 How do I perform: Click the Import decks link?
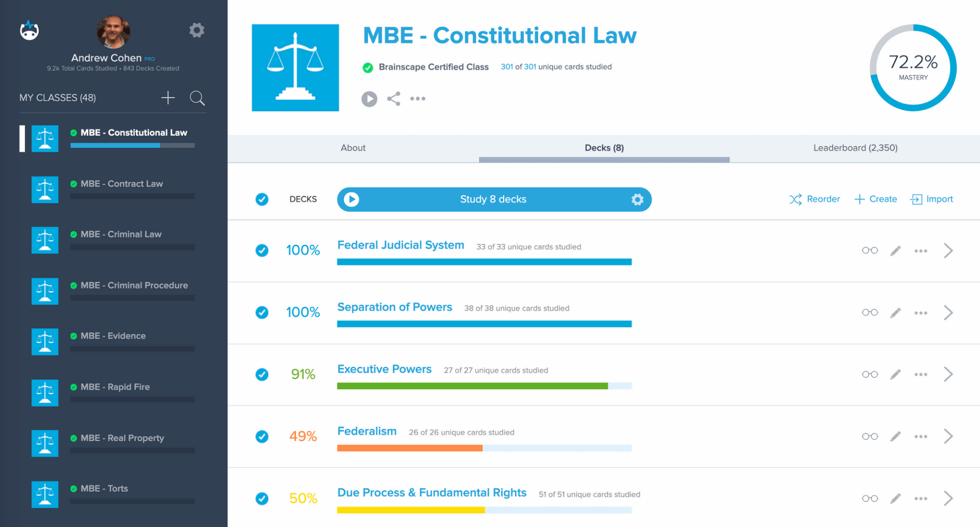(932, 199)
